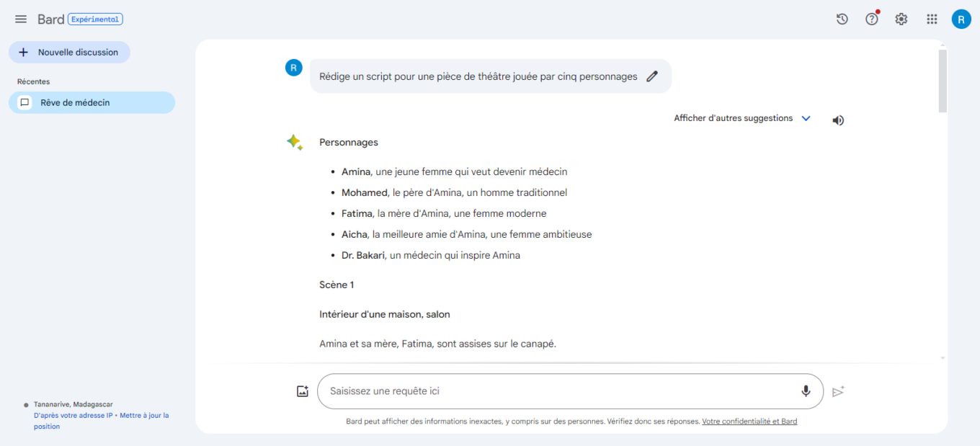Viewport: 980px width, 446px height.
Task: Click the send message arrow icon
Action: coord(838,391)
